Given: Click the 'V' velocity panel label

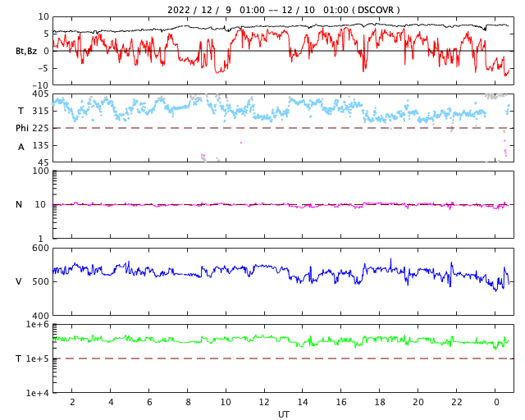Looking at the screenshot, I should [x=19, y=281].
